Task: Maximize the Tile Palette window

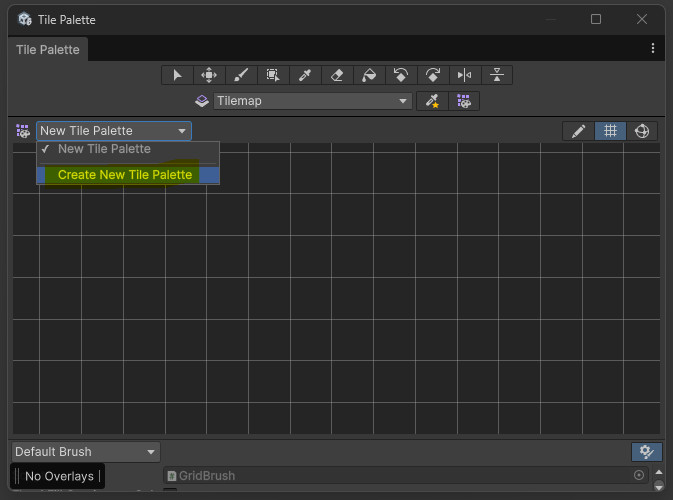Action: click(x=596, y=19)
